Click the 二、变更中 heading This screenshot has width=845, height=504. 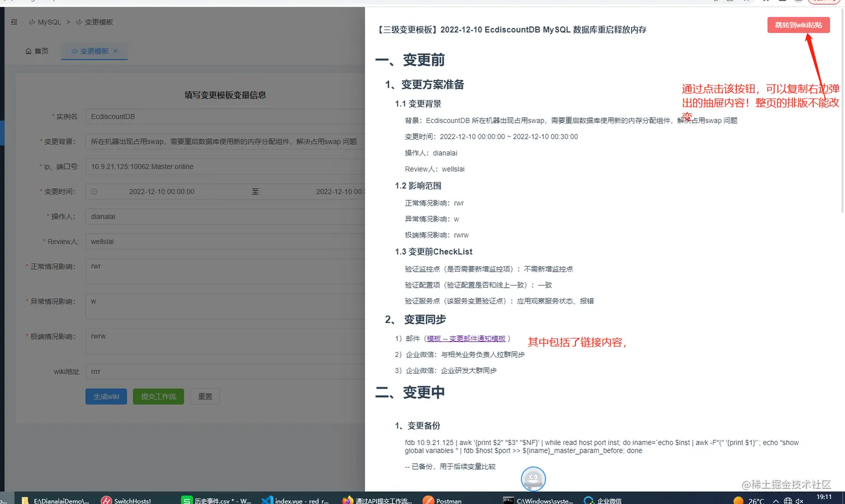tap(410, 392)
